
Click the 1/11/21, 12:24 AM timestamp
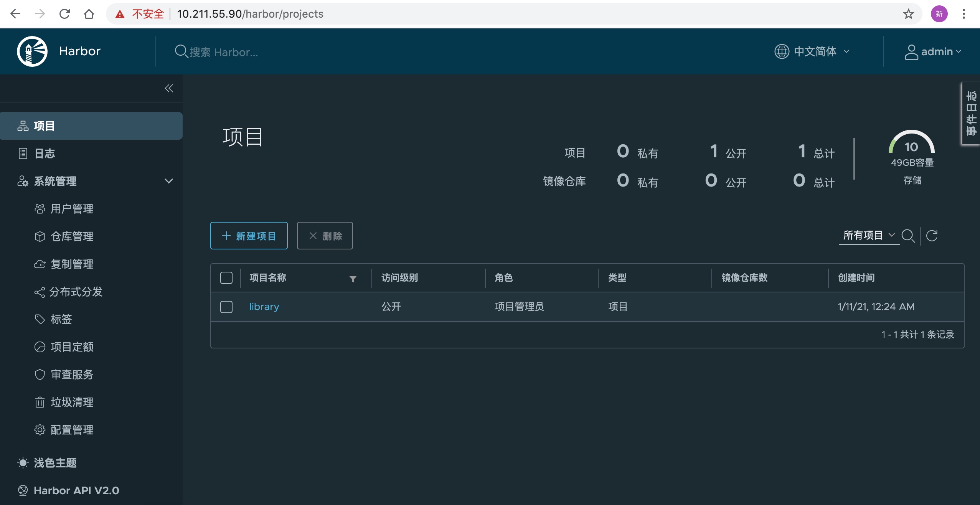tap(876, 307)
